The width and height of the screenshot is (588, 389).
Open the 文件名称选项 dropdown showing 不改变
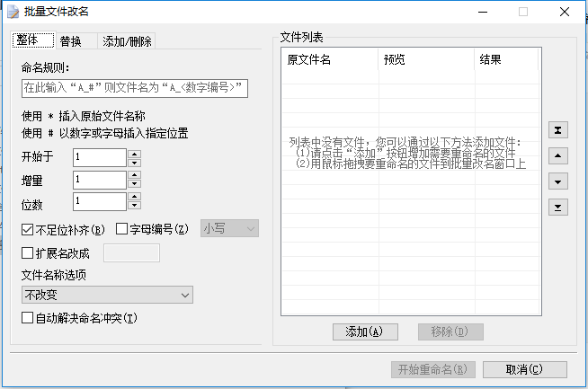point(107,295)
